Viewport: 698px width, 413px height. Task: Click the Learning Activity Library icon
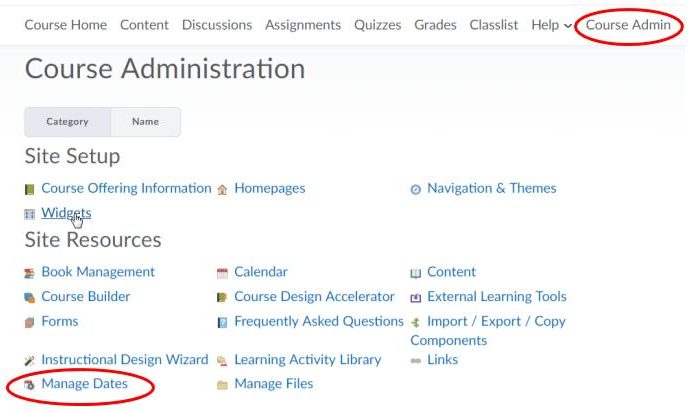tap(222, 360)
